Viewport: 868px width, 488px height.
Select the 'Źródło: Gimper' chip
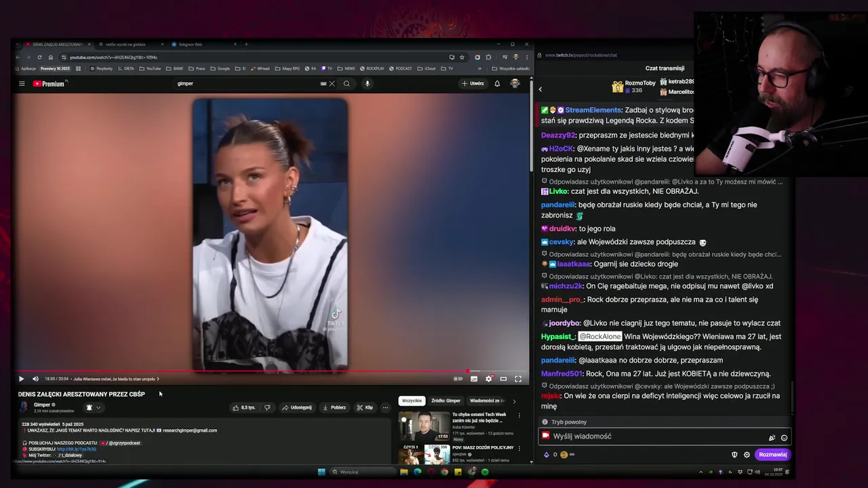pos(446,401)
